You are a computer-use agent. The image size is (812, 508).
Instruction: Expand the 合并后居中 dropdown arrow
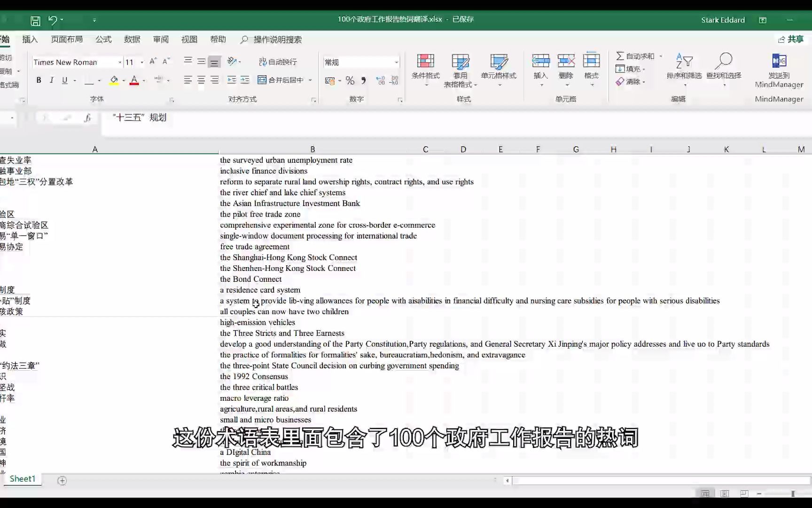tap(311, 80)
